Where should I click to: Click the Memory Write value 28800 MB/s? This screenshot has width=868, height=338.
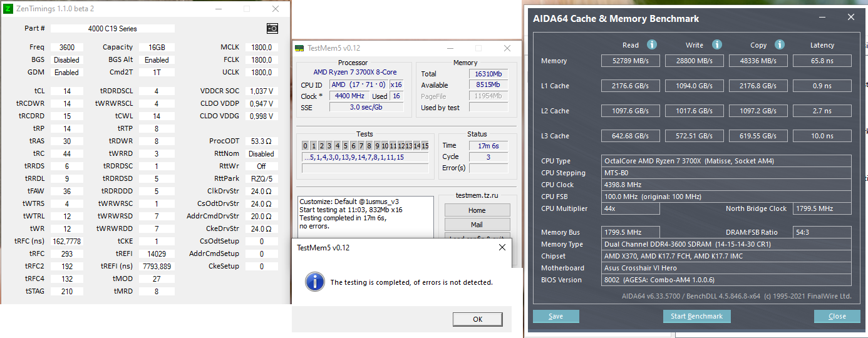pyautogui.click(x=695, y=61)
